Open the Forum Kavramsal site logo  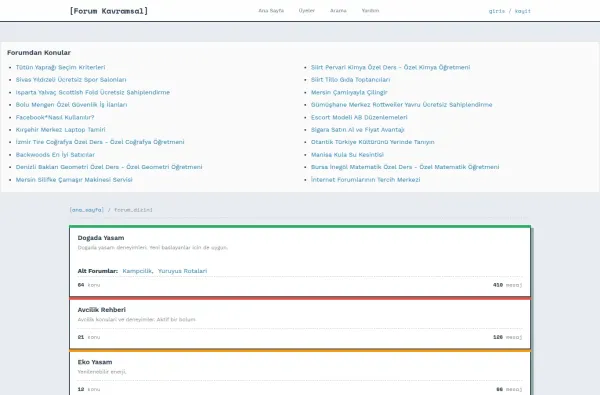pos(109,11)
